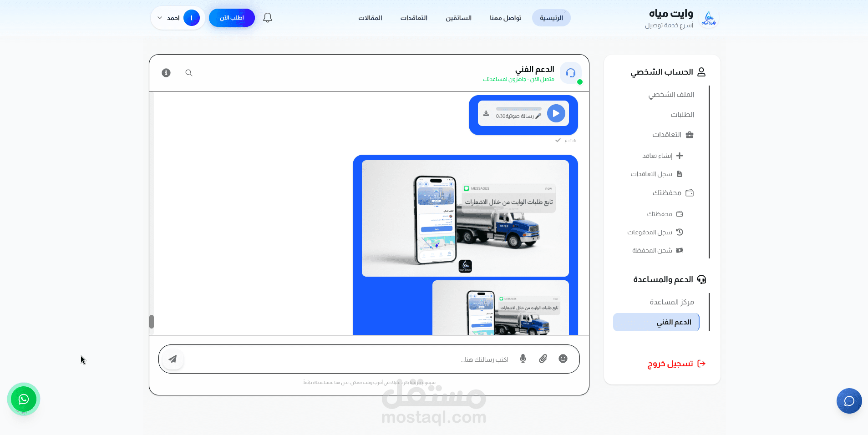Open the blue floating chat bubble

pos(849,401)
